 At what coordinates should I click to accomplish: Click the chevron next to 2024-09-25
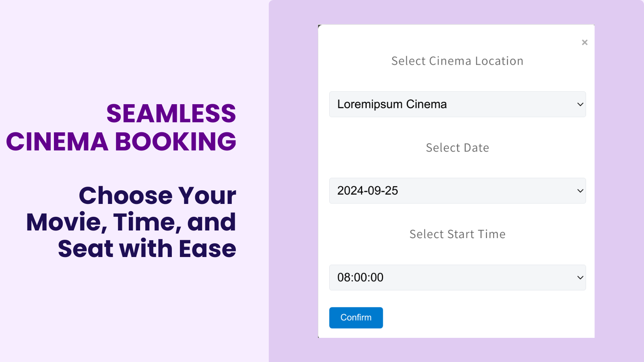pyautogui.click(x=580, y=191)
